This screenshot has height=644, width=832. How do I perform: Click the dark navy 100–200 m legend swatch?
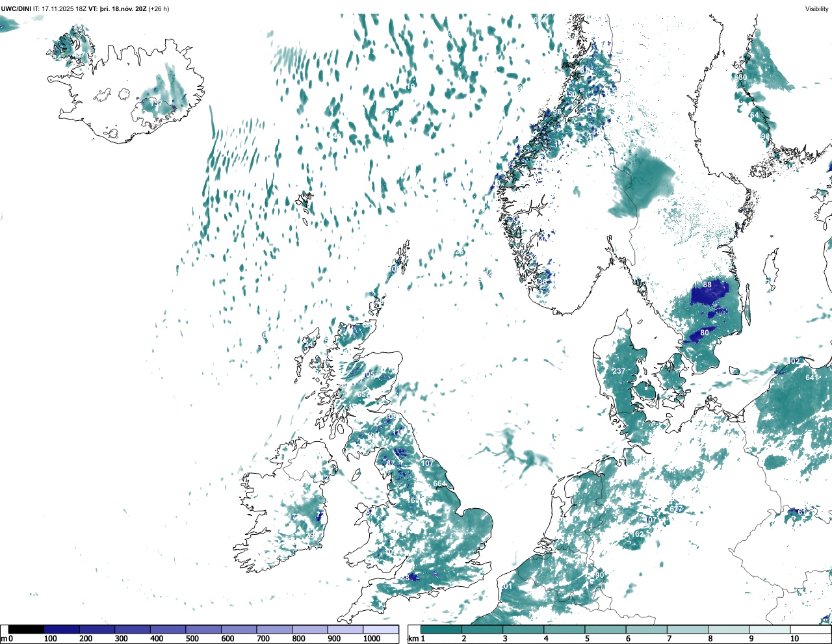tap(62, 629)
